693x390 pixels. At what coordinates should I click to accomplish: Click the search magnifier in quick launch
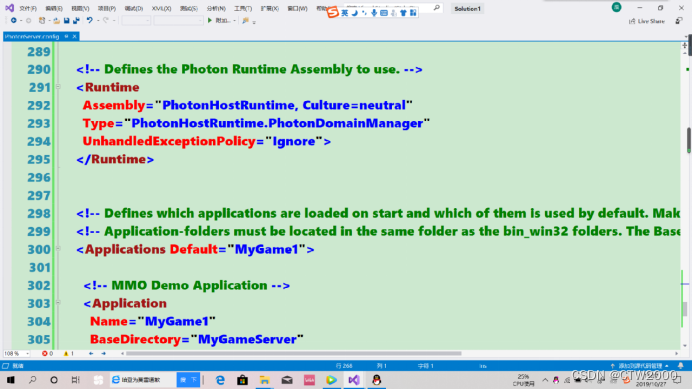tap(437, 8)
